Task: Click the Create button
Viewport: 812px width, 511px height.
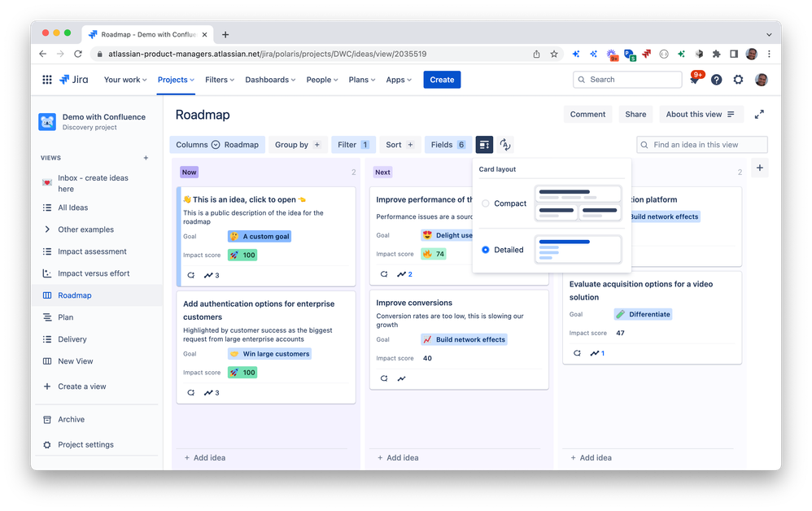Action: click(442, 80)
